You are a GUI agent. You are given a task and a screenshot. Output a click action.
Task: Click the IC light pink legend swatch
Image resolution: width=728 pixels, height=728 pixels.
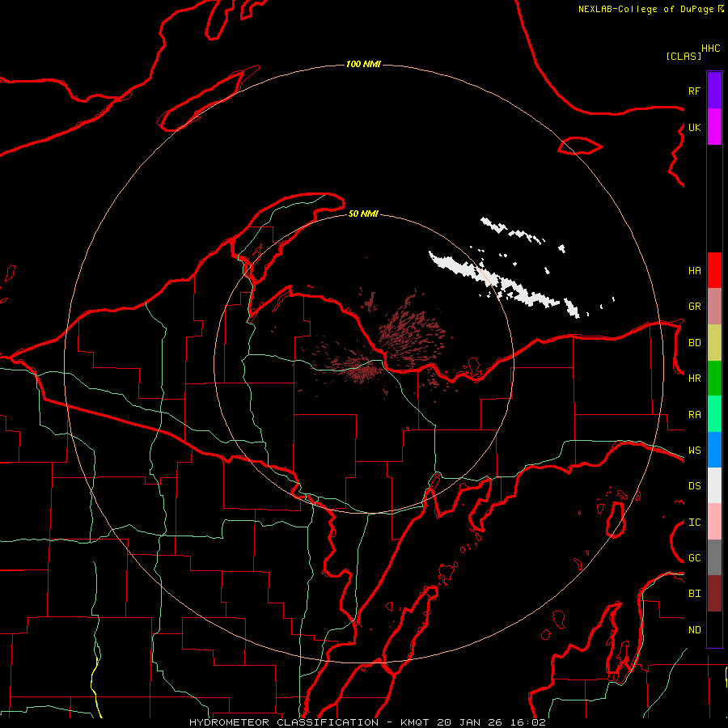(x=714, y=522)
